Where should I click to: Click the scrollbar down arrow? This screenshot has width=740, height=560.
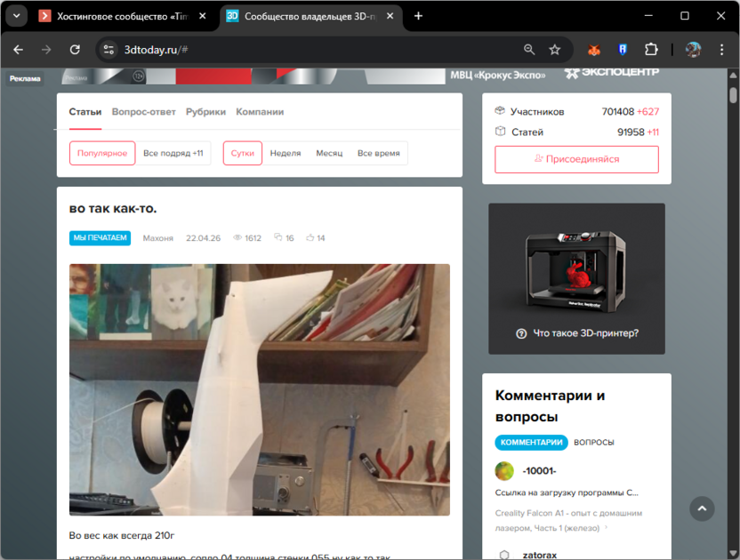pyautogui.click(x=733, y=554)
